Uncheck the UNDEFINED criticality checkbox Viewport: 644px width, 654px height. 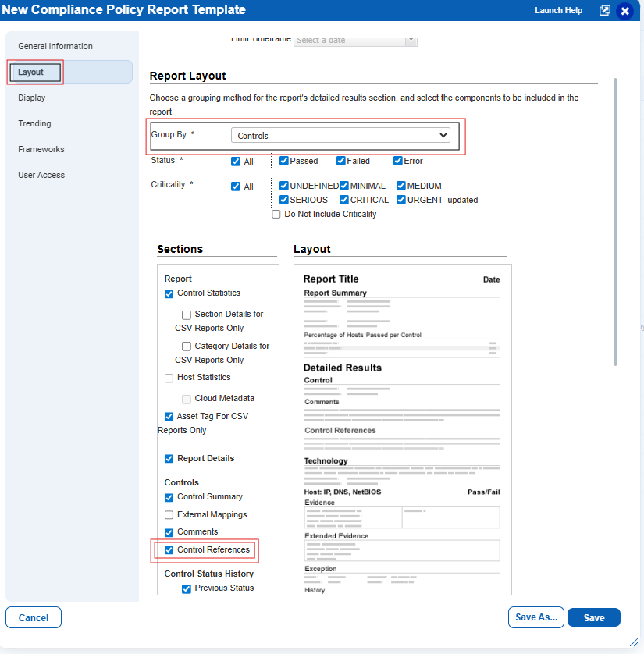284,186
